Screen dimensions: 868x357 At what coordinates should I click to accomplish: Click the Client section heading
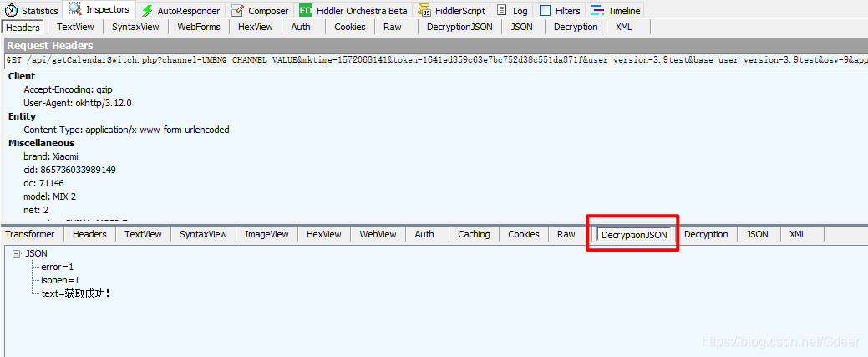point(22,76)
